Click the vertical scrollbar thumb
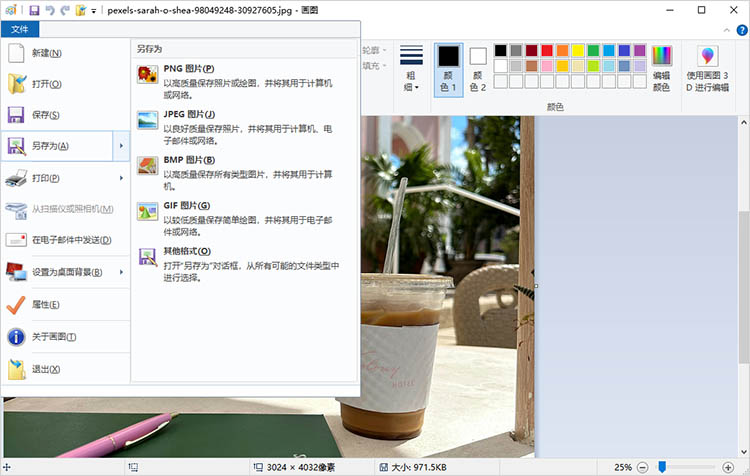The image size is (750, 476). coord(743,287)
